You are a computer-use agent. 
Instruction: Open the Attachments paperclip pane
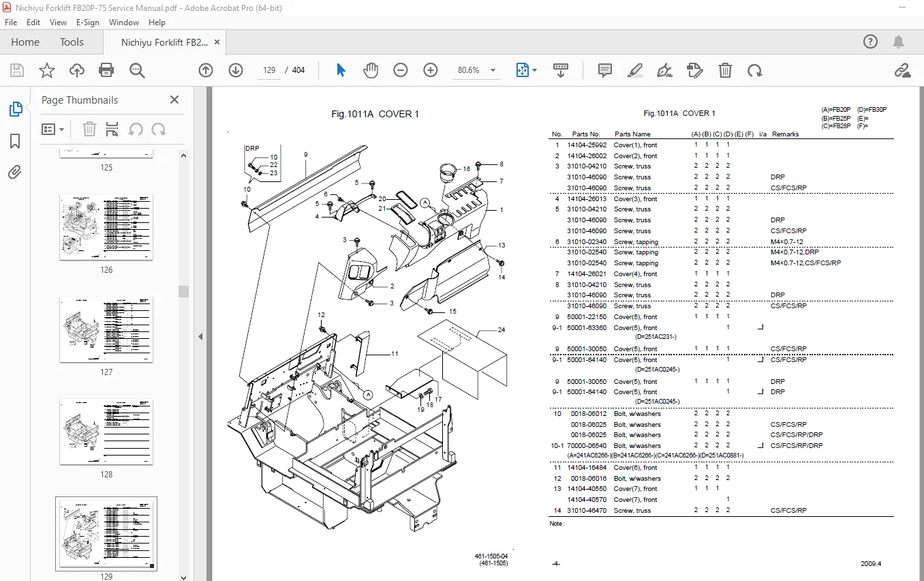tap(15, 173)
